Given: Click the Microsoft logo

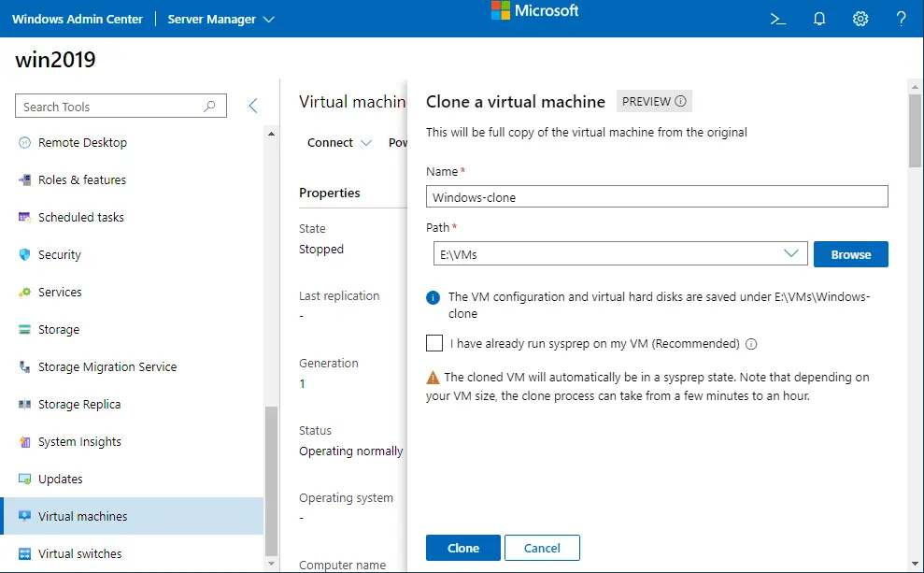Looking at the screenshot, I should pyautogui.click(x=534, y=10).
